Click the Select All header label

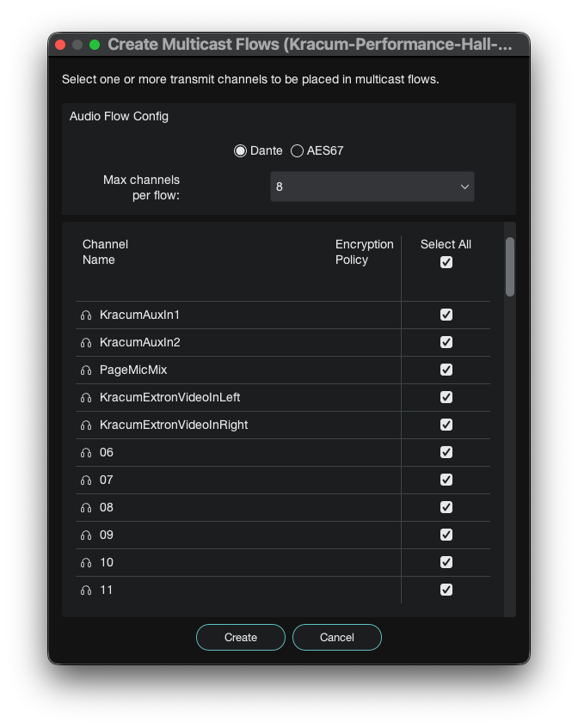tap(446, 244)
